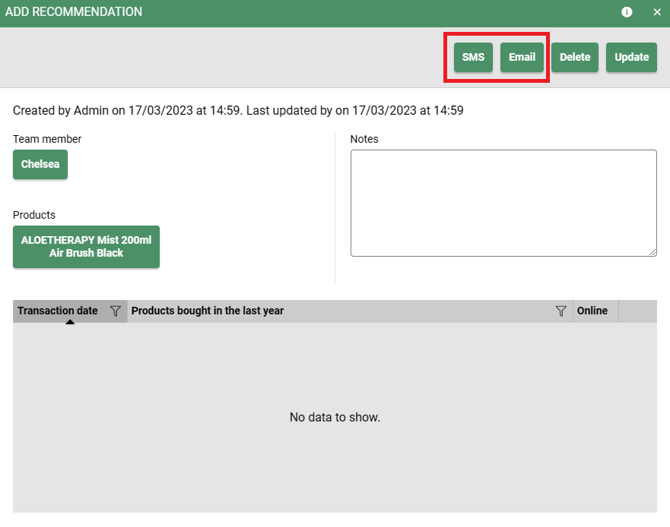Close the Add Recommendation dialog

(657, 12)
